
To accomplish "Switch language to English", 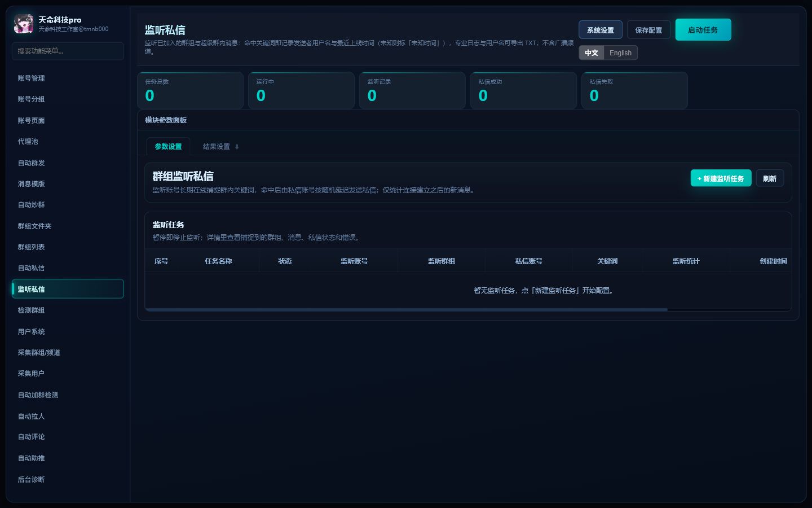I will [620, 52].
